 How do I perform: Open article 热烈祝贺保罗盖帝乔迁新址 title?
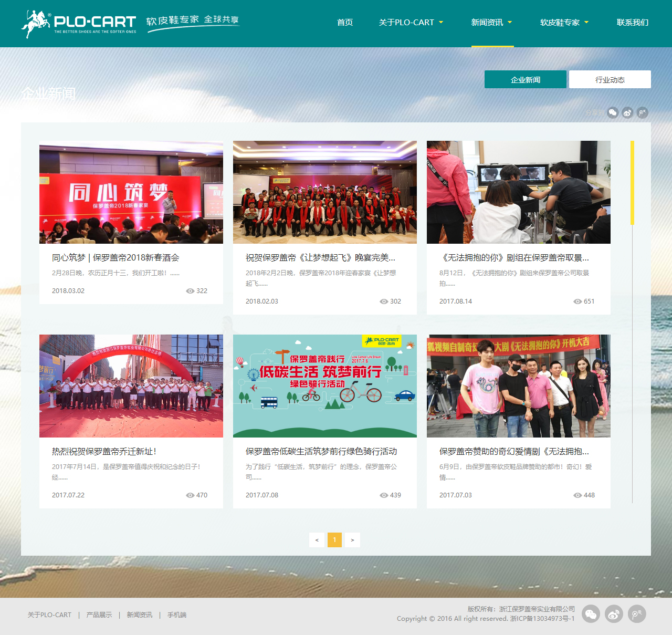coord(104,451)
